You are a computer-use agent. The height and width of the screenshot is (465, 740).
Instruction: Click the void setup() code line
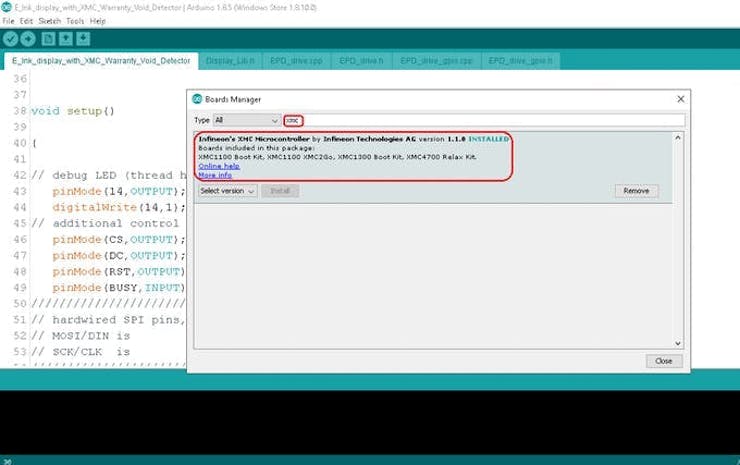(x=73, y=111)
